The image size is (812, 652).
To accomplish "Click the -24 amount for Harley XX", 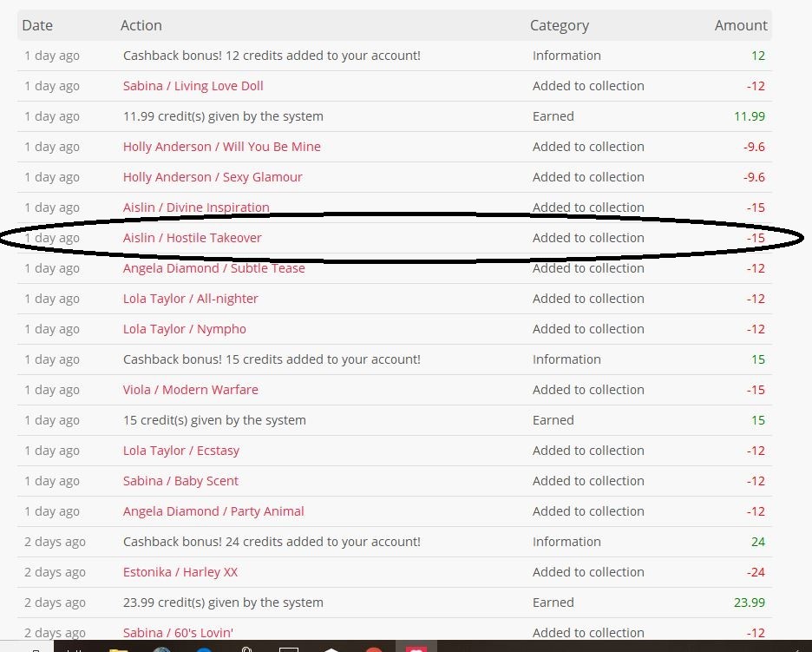I will pos(756,572).
